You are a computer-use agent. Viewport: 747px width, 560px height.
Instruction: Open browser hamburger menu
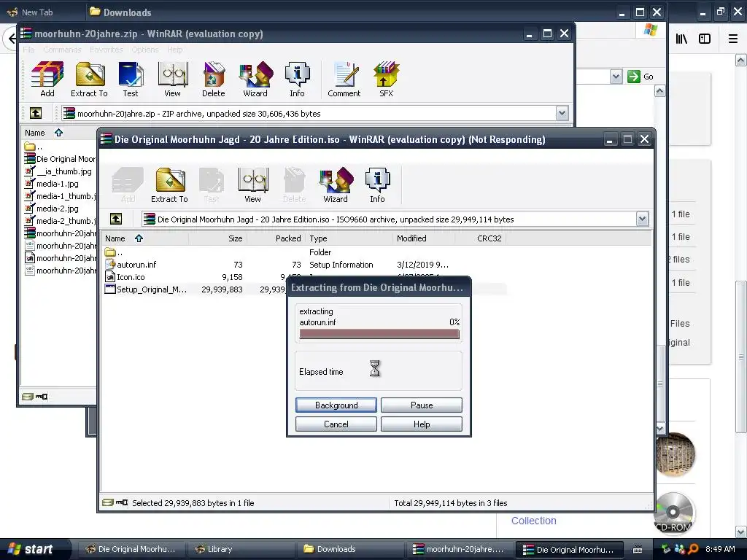(x=733, y=39)
